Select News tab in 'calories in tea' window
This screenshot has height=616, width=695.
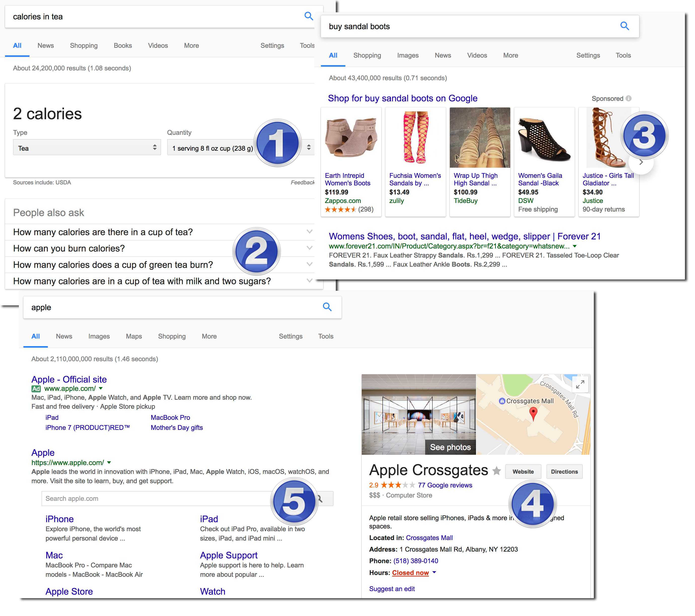(46, 46)
